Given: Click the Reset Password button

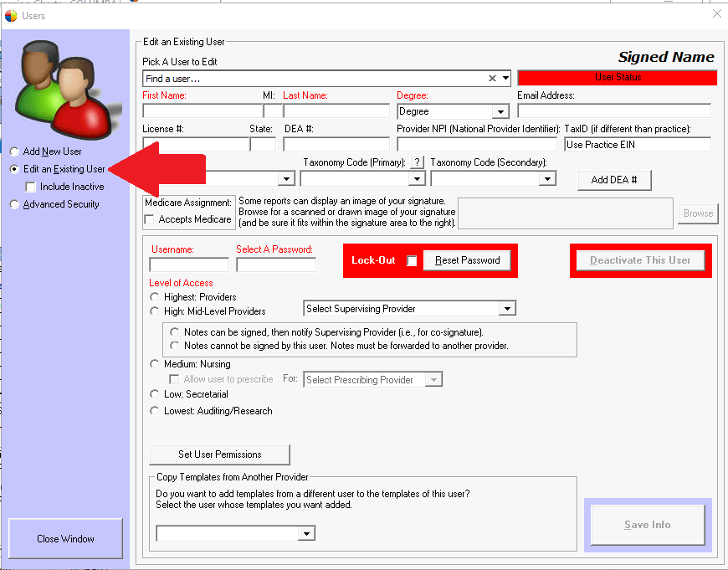Looking at the screenshot, I should (x=467, y=260).
